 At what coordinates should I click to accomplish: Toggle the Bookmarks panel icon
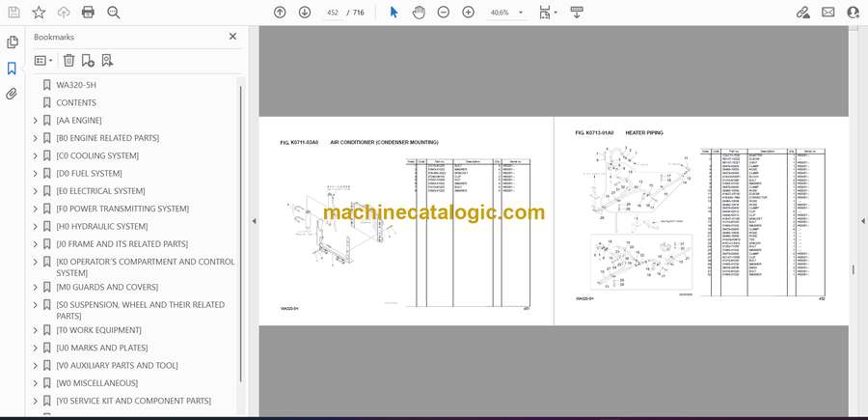point(12,69)
